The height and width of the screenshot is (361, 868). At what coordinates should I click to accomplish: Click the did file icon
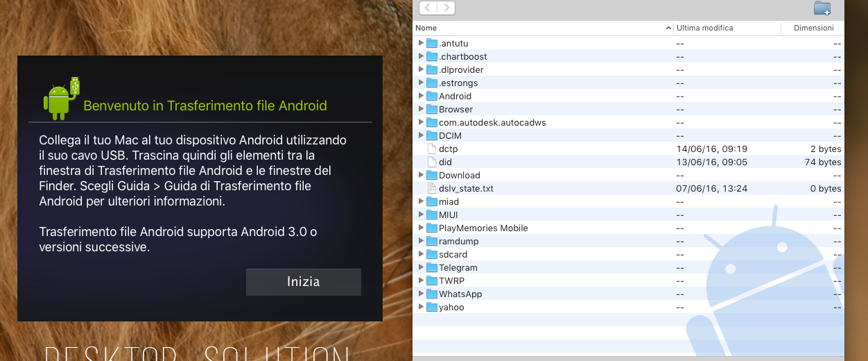432,162
